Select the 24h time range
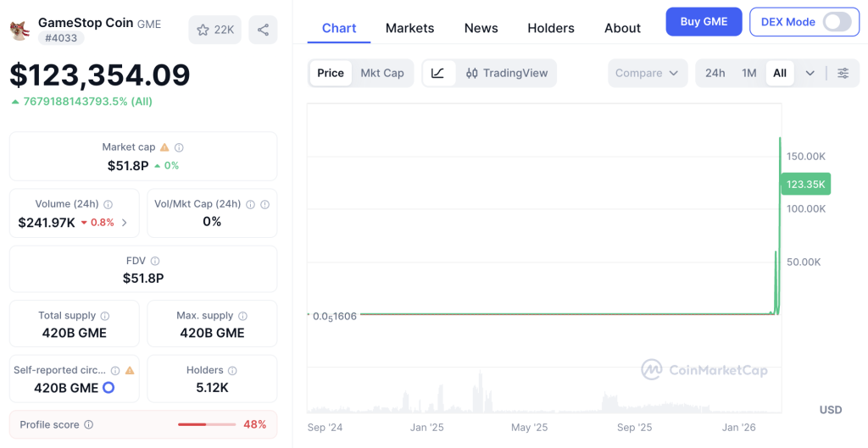 click(715, 73)
